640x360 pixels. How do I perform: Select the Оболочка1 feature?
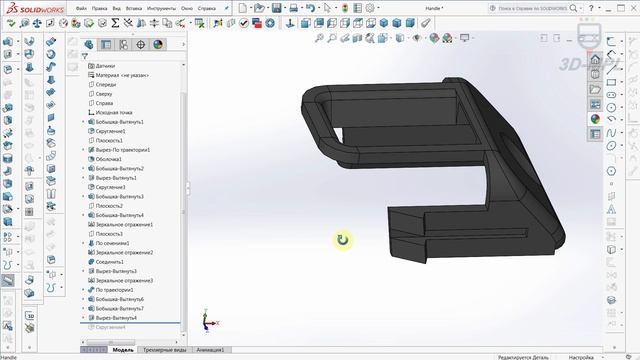pyautogui.click(x=108, y=159)
